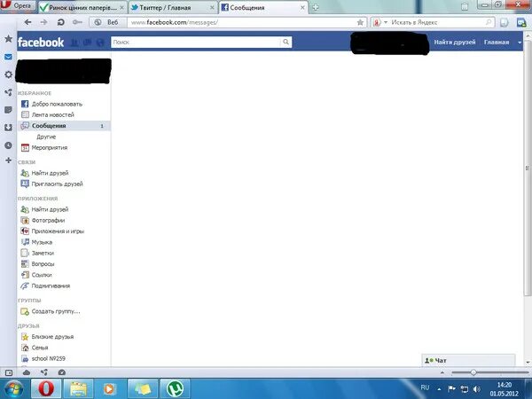Viewport: 532px width, 399px height.
Task: Open Opera mail panel icon
Action: click(x=9, y=57)
